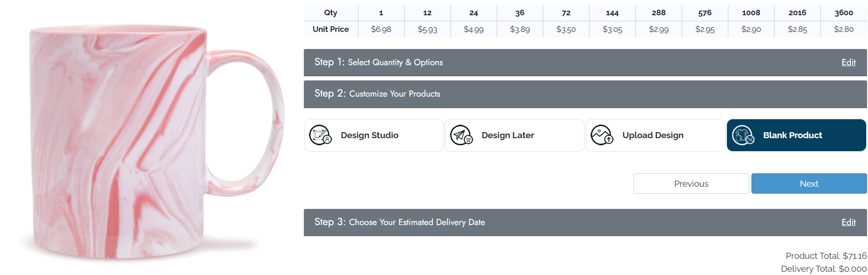Go back with the Previous button

tap(691, 183)
